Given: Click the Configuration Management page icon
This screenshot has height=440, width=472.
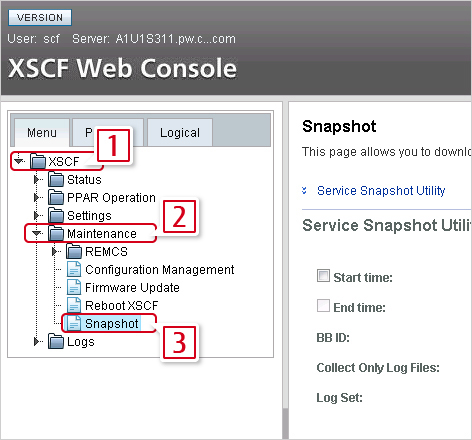Looking at the screenshot, I should point(74,269).
